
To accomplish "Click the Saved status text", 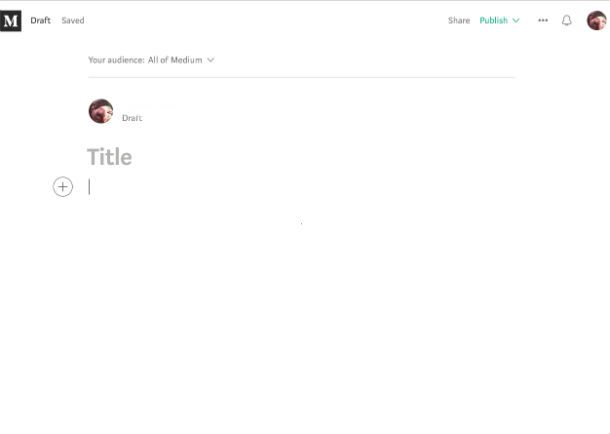I will click(73, 20).
